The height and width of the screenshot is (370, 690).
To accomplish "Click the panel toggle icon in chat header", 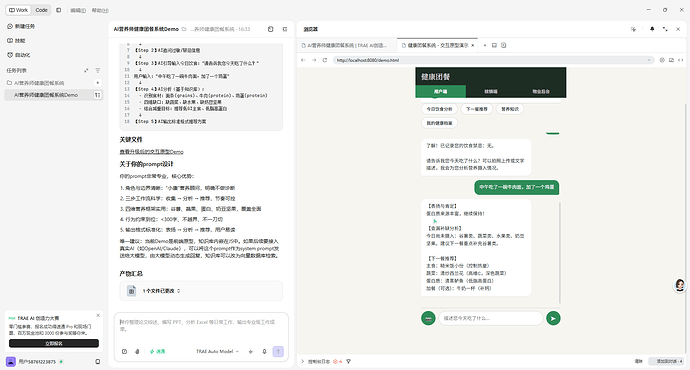I will (285, 29).
